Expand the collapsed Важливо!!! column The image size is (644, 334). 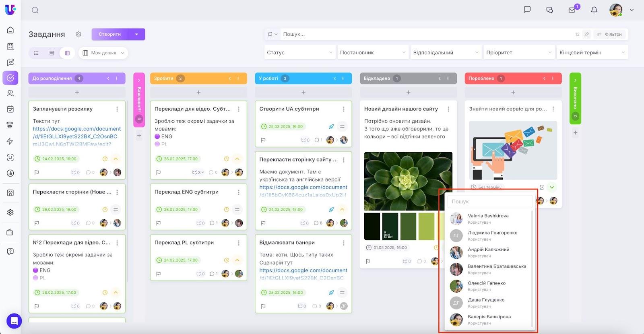pyautogui.click(x=139, y=80)
